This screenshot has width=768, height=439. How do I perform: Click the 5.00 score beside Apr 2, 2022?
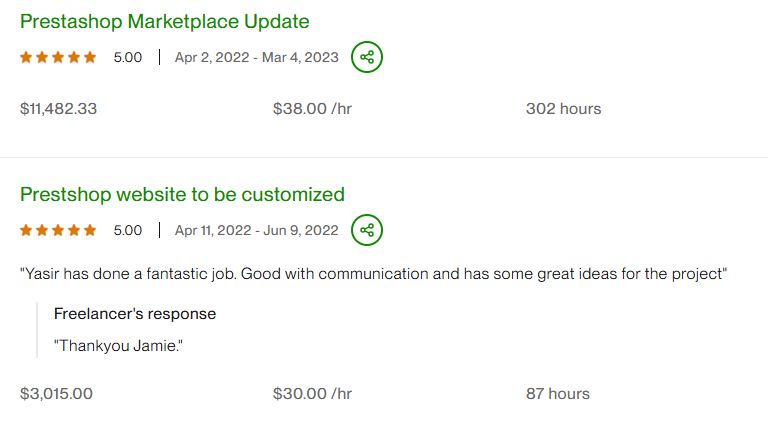click(127, 58)
